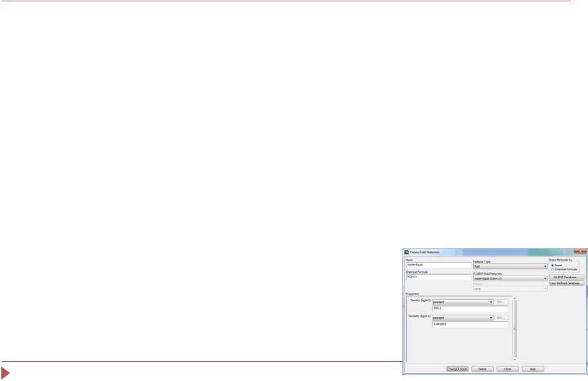Open the disabled Mixture dropdown
Viewport: 588px width, 381px height.
[x=510, y=289]
